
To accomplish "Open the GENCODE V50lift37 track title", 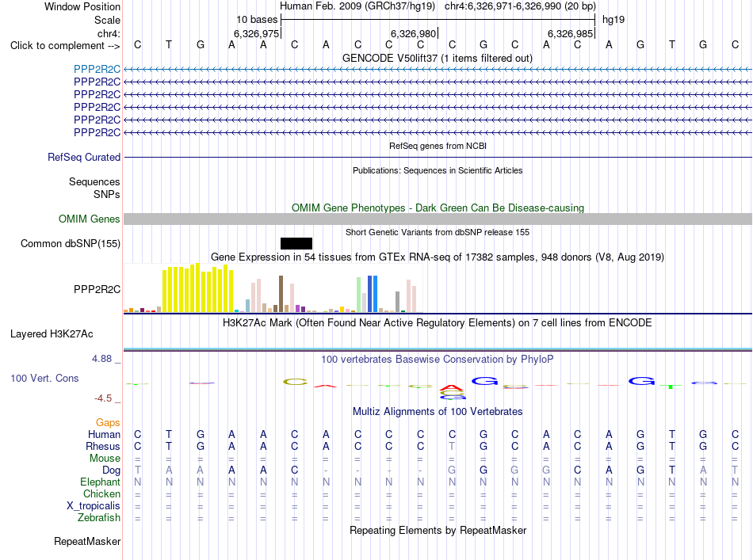I will (438, 58).
